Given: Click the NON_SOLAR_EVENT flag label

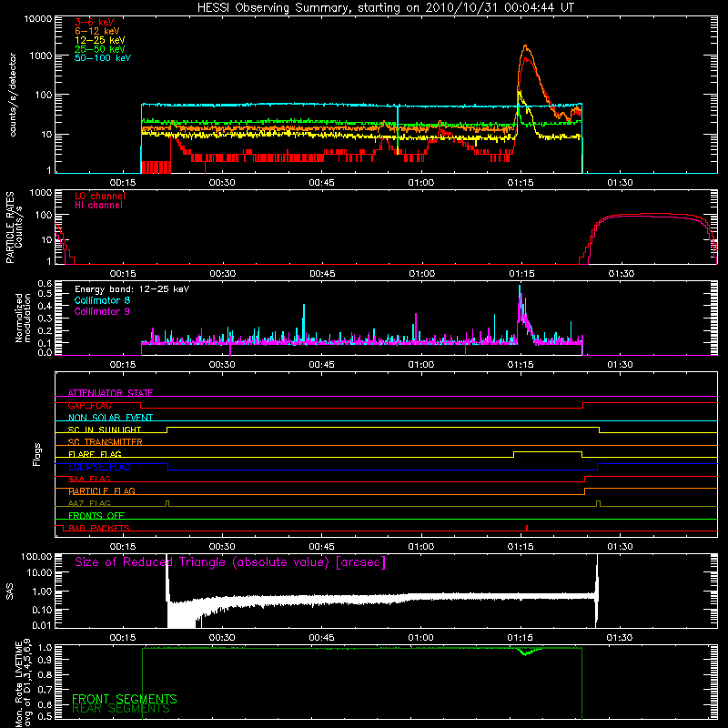Looking at the screenshot, I should click(x=110, y=418).
